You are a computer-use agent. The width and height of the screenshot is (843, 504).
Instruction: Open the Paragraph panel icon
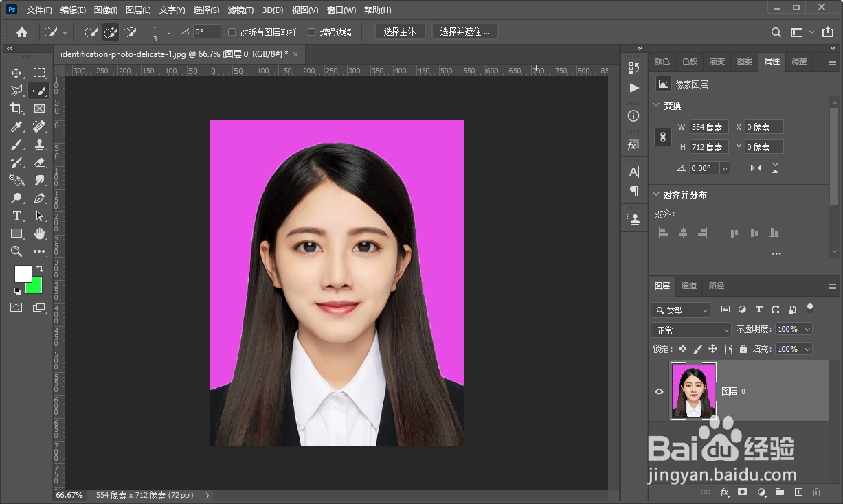(633, 191)
